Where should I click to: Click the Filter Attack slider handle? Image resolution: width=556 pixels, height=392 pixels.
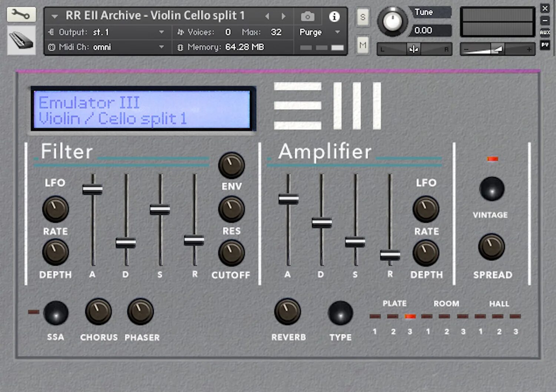[x=93, y=189]
